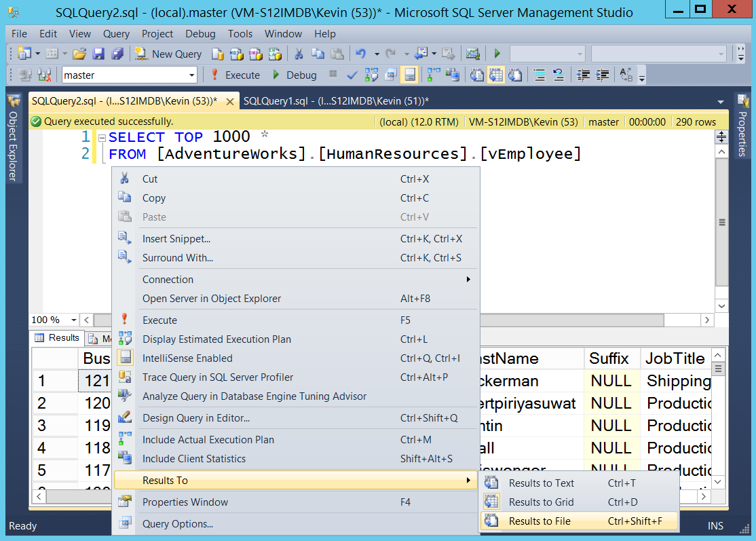This screenshot has width=756, height=541.
Task: Switch to the Results tab
Action: [x=58, y=338]
